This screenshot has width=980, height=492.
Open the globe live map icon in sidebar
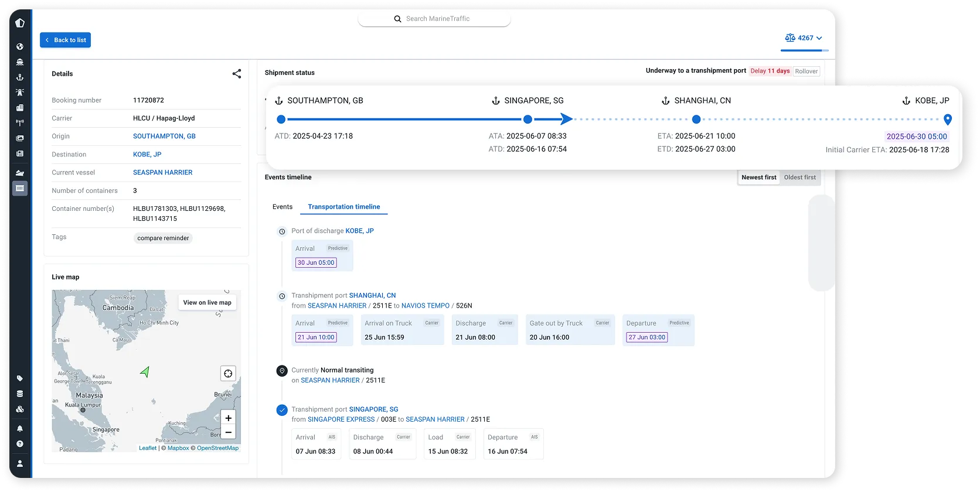tap(20, 47)
